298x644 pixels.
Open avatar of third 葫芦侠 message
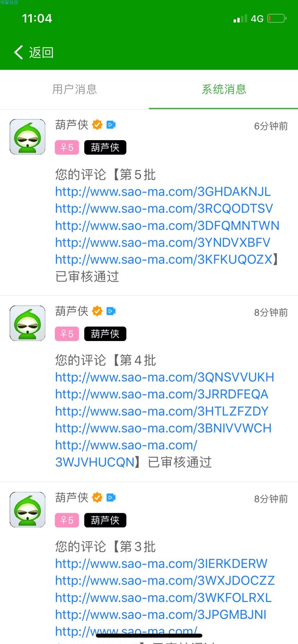click(x=27, y=510)
